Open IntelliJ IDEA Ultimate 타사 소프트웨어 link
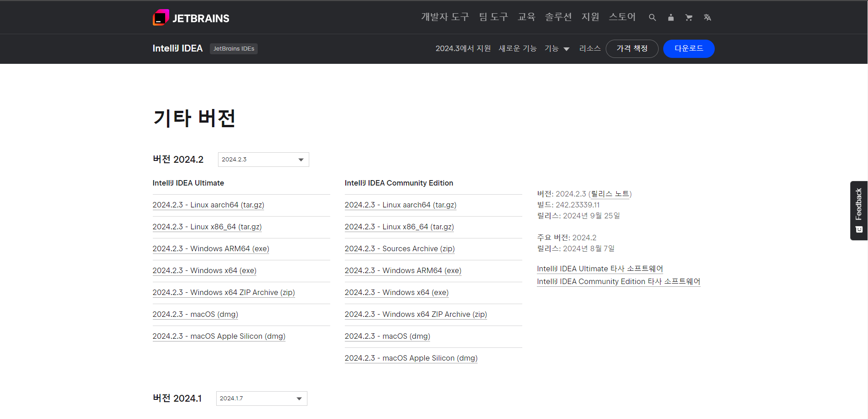The width and height of the screenshot is (868, 419). [600, 269]
